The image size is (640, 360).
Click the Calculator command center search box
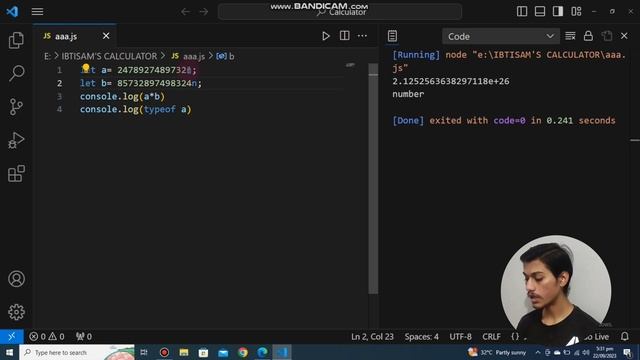pos(340,12)
